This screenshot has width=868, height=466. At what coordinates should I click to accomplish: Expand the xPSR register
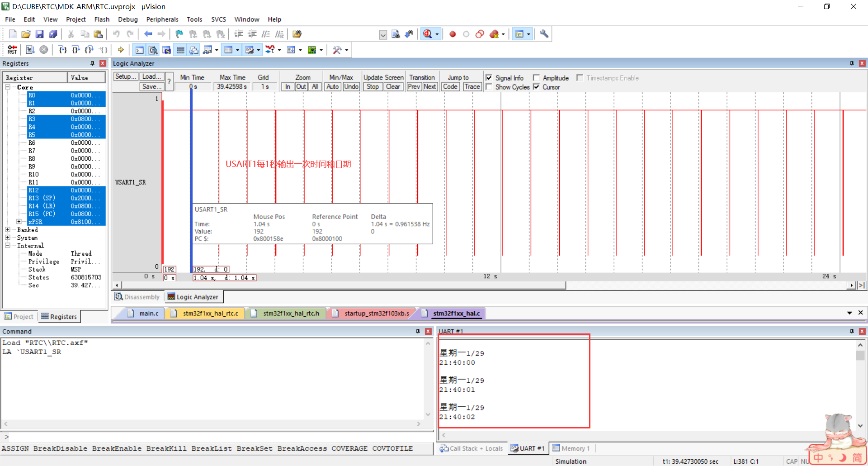tap(19, 222)
